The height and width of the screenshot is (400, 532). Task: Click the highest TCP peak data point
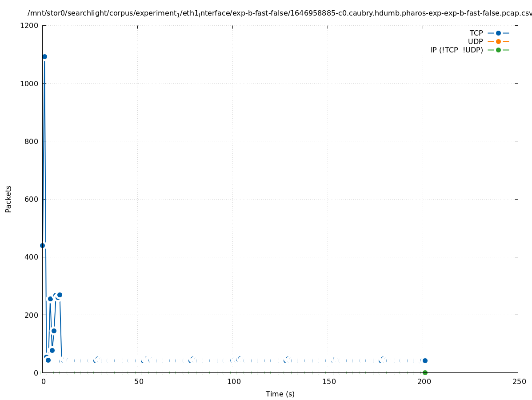[x=44, y=56]
